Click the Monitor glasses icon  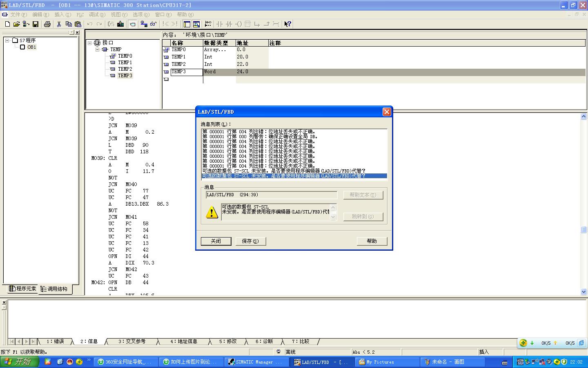click(x=154, y=24)
